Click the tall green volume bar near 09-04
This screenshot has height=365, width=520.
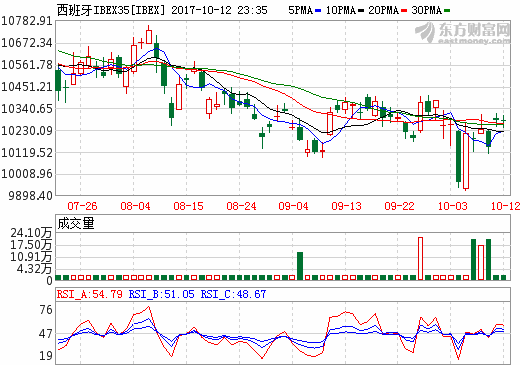click(x=300, y=266)
